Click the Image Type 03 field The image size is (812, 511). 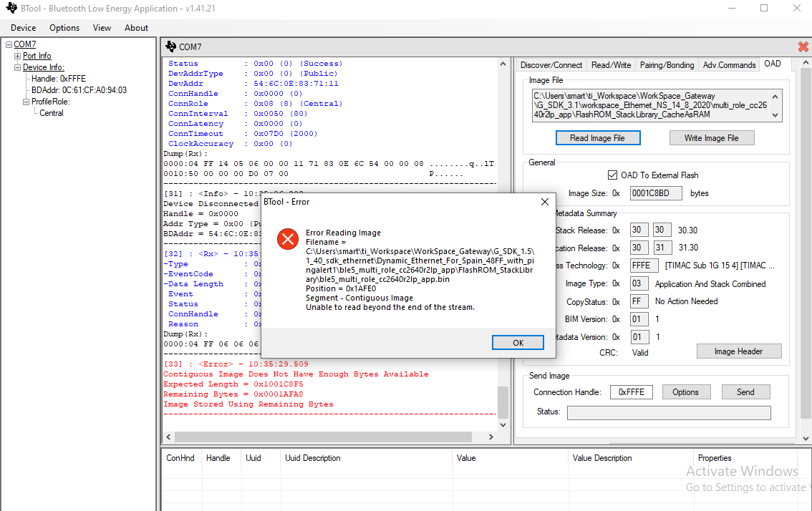(639, 283)
